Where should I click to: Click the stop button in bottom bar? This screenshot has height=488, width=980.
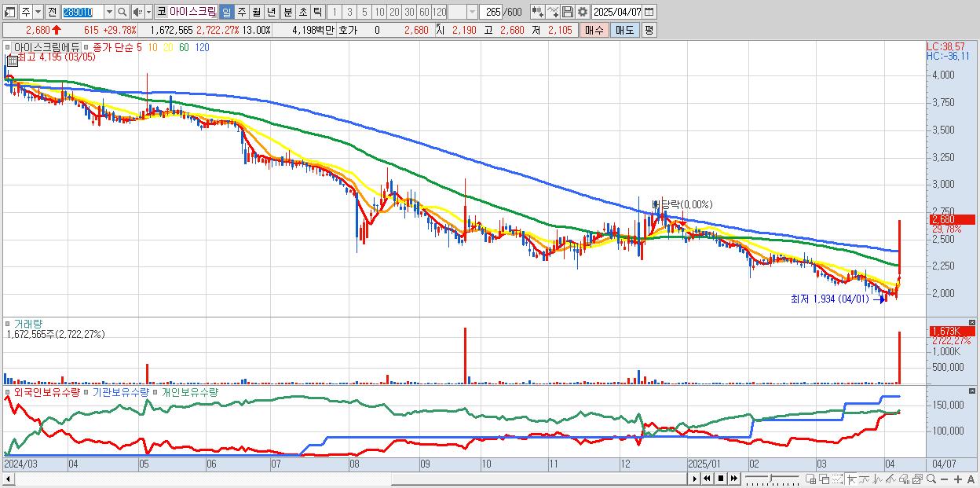pyautogui.click(x=721, y=478)
